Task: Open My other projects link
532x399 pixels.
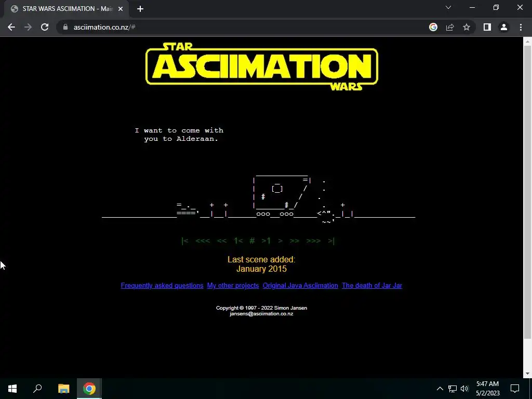Action: click(233, 286)
